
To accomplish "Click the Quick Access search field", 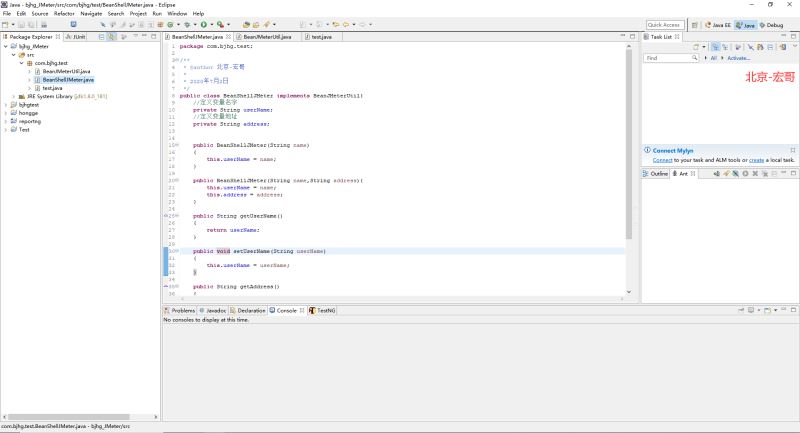I will (664, 24).
